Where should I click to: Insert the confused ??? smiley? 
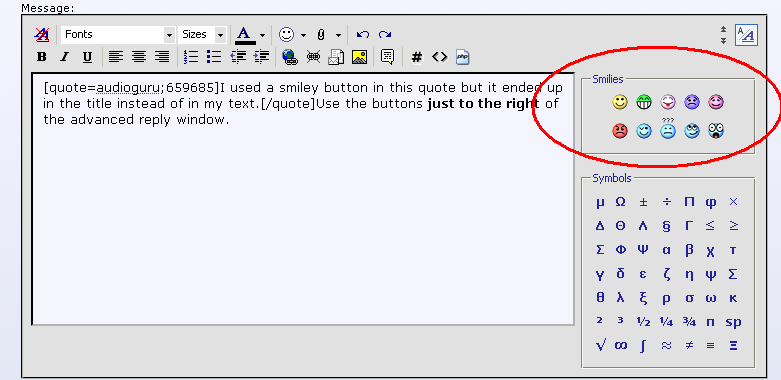coord(667,128)
